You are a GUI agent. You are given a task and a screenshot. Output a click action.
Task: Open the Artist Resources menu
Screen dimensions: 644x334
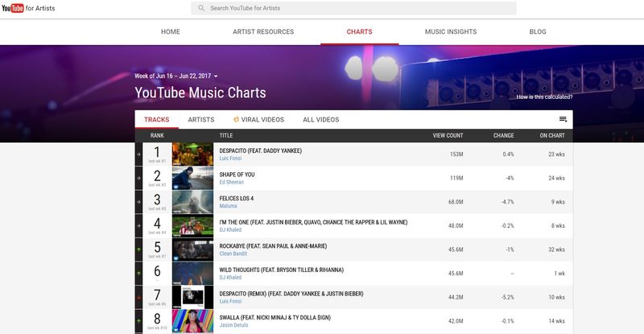pyautogui.click(x=263, y=31)
